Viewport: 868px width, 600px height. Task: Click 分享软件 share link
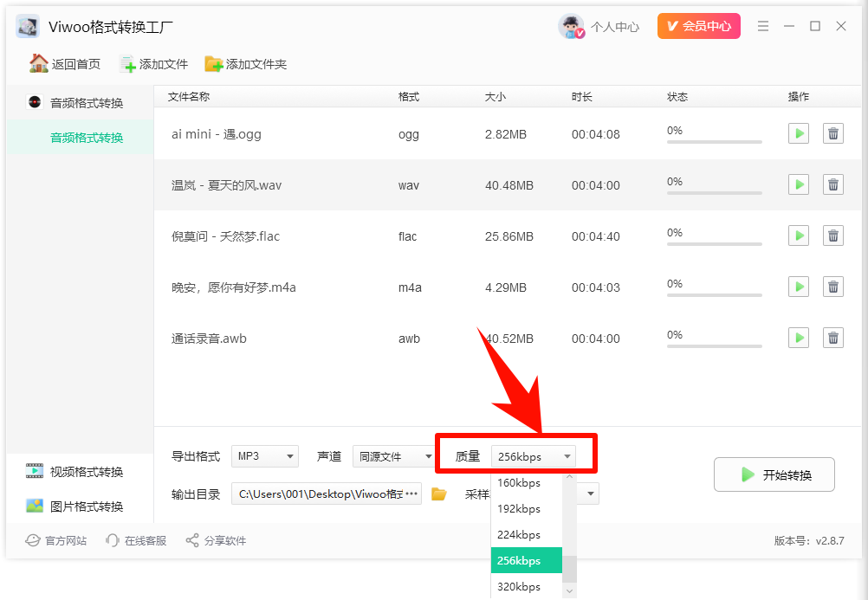[x=216, y=540]
